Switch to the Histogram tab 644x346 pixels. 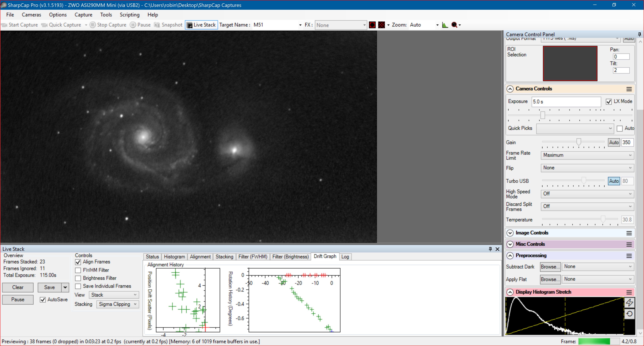click(x=173, y=256)
